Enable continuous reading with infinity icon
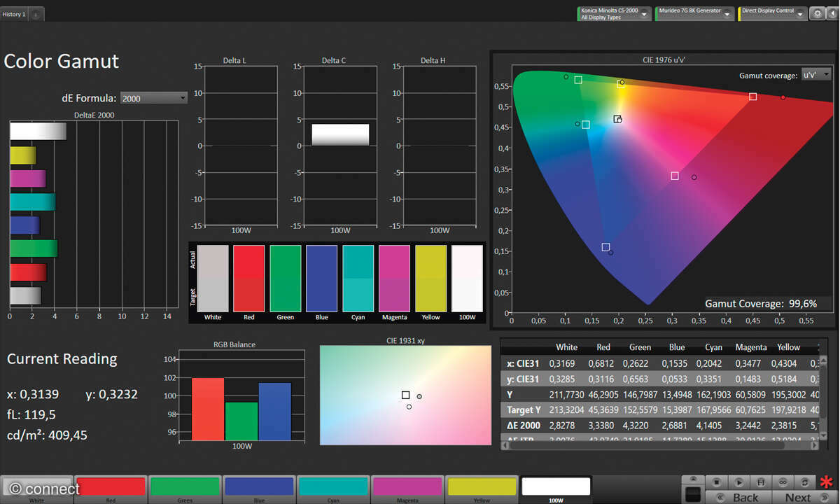This screenshot has height=504, width=840. tap(783, 482)
